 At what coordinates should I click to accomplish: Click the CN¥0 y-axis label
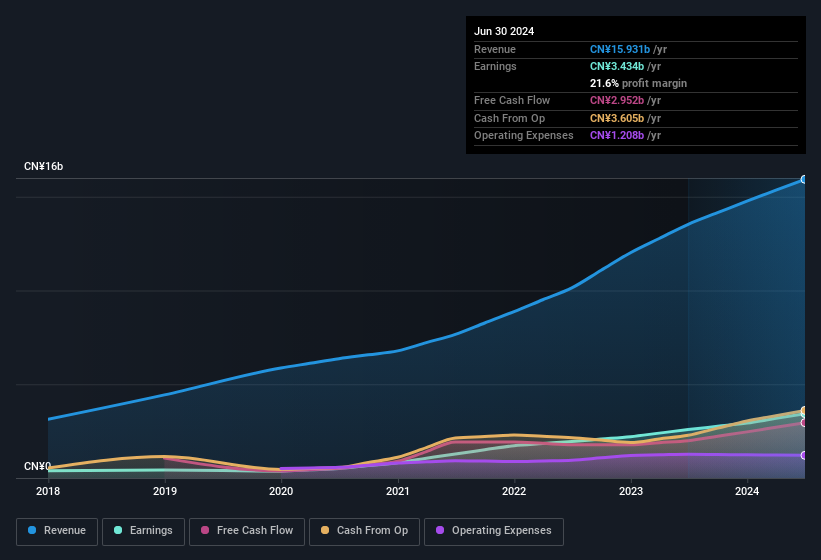point(37,466)
